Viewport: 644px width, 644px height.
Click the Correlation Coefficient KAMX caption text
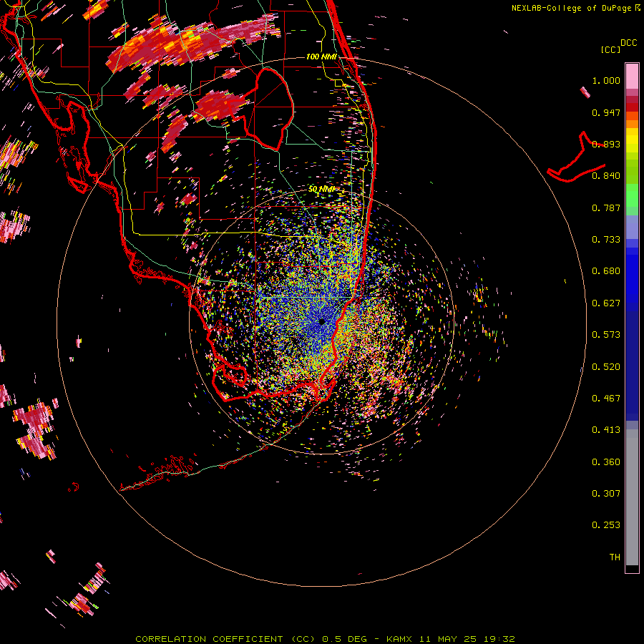(325, 639)
